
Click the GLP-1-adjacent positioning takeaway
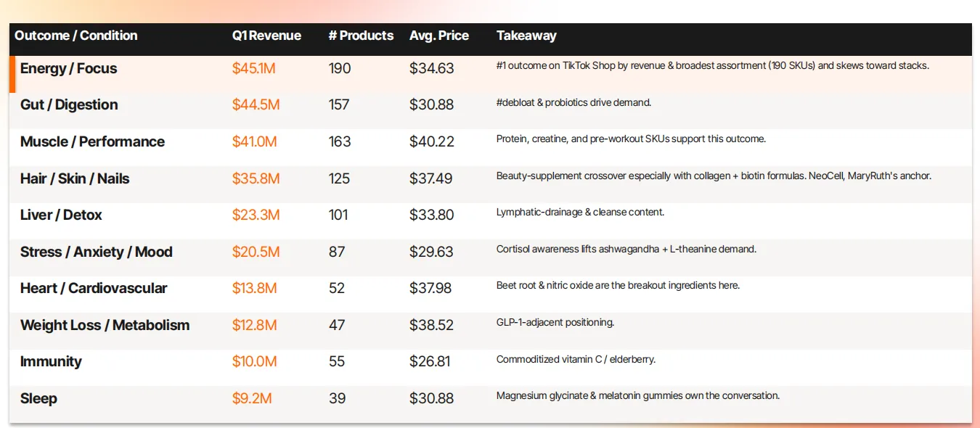(555, 322)
